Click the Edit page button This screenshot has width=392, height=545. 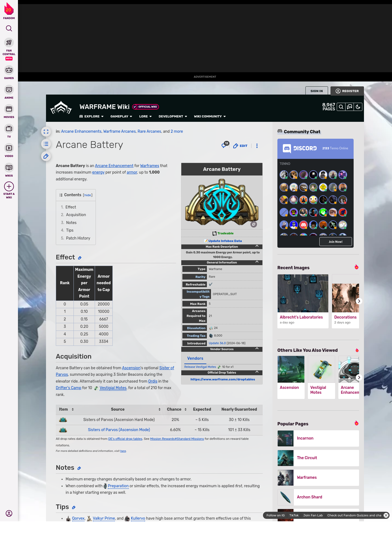pyautogui.click(x=240, y=146)
